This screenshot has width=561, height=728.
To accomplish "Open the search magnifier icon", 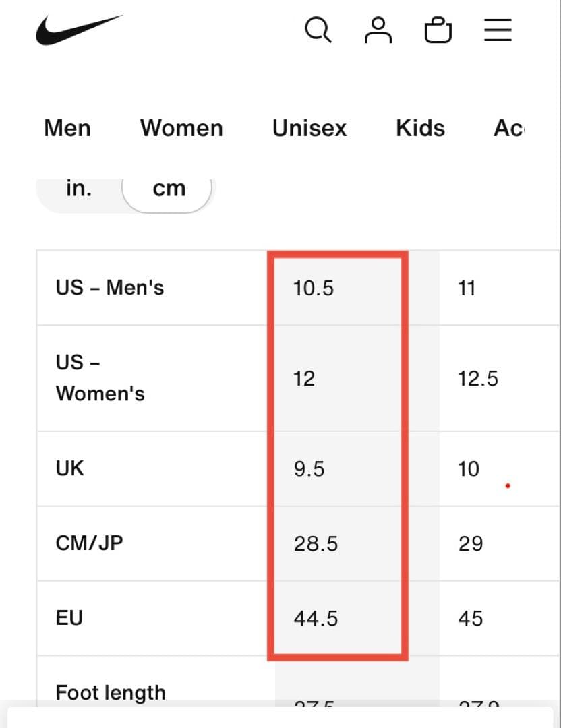I will (x=317, y=30).
